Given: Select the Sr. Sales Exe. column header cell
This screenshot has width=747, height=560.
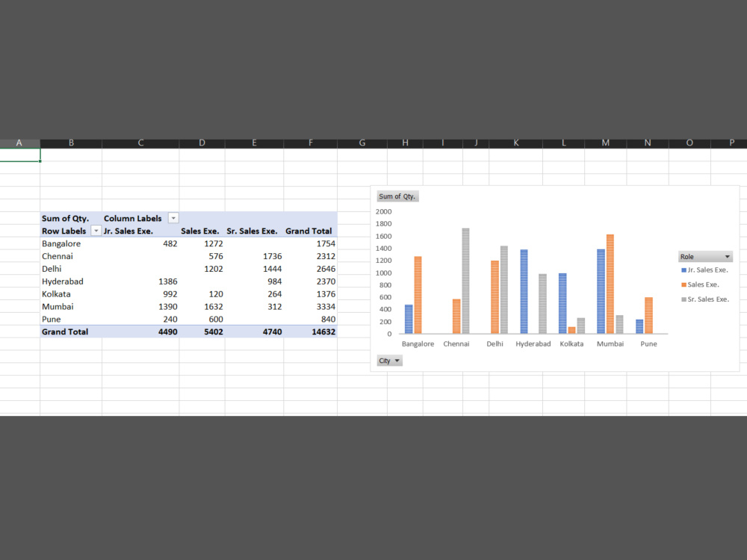Looking at the screenshot, I should tap(254, 231).
